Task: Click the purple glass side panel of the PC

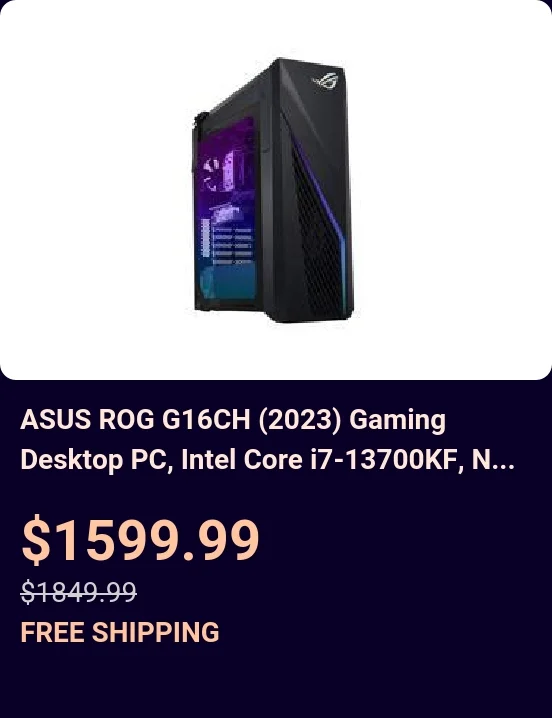Action: click(227, 208)
